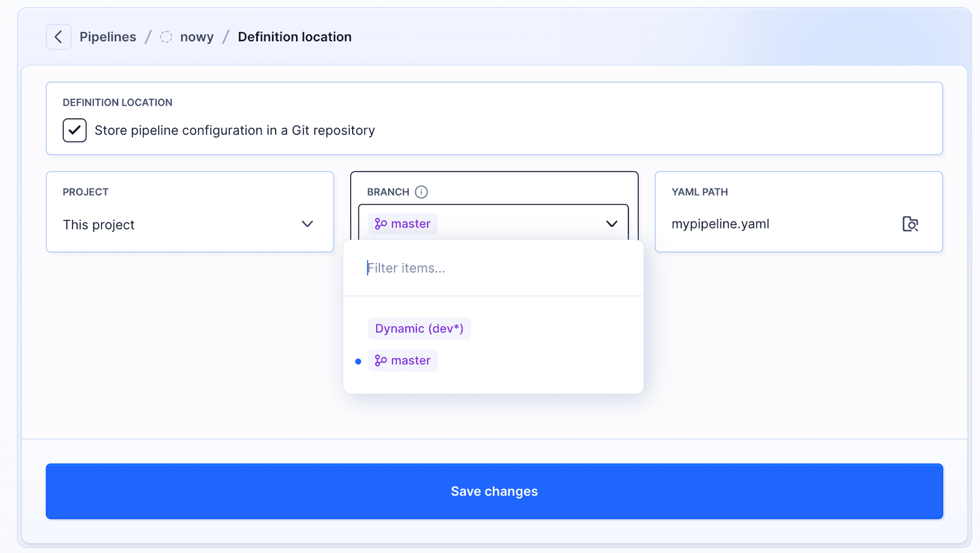980x553 pixels.
Task: Click the pipeline status icon beside nowy
Action: tap(166, 36)
